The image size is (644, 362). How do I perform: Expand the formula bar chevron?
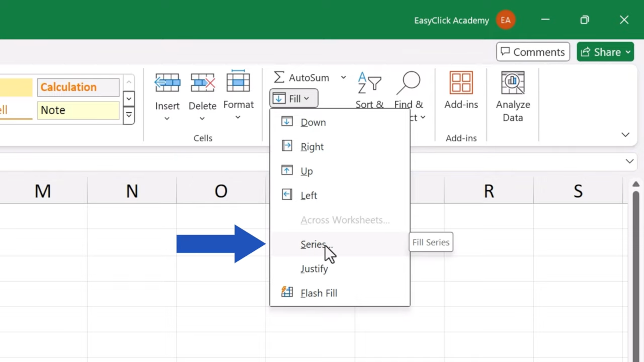[630, 161]
